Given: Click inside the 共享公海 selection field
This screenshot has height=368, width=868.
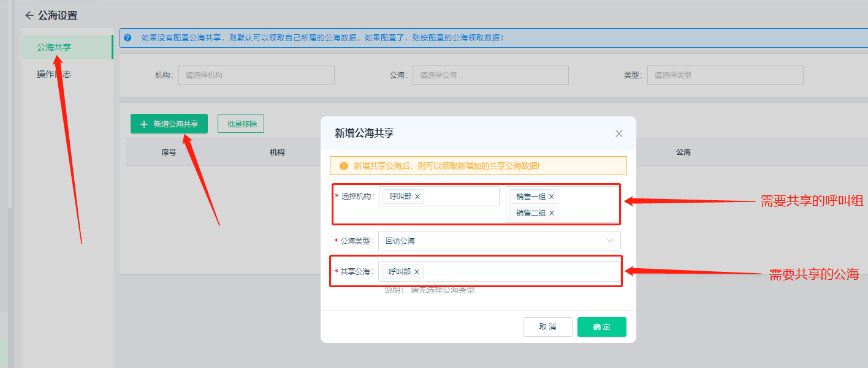Looking at the screenshot, I should click(x=521, y=272).
